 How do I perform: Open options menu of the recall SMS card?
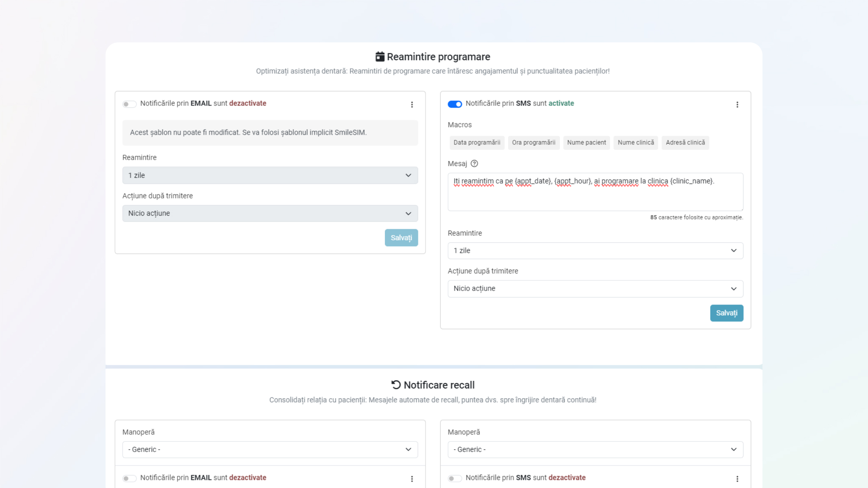(x=737, y=478)
